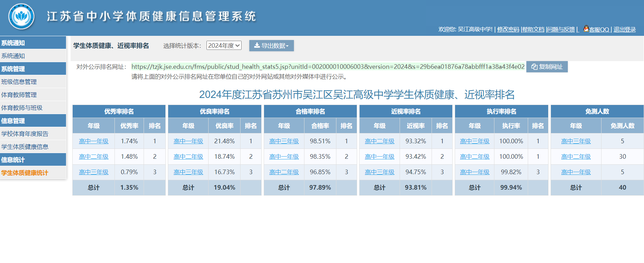Open 体育教师管理 in sidebar

tap(33, 95)
